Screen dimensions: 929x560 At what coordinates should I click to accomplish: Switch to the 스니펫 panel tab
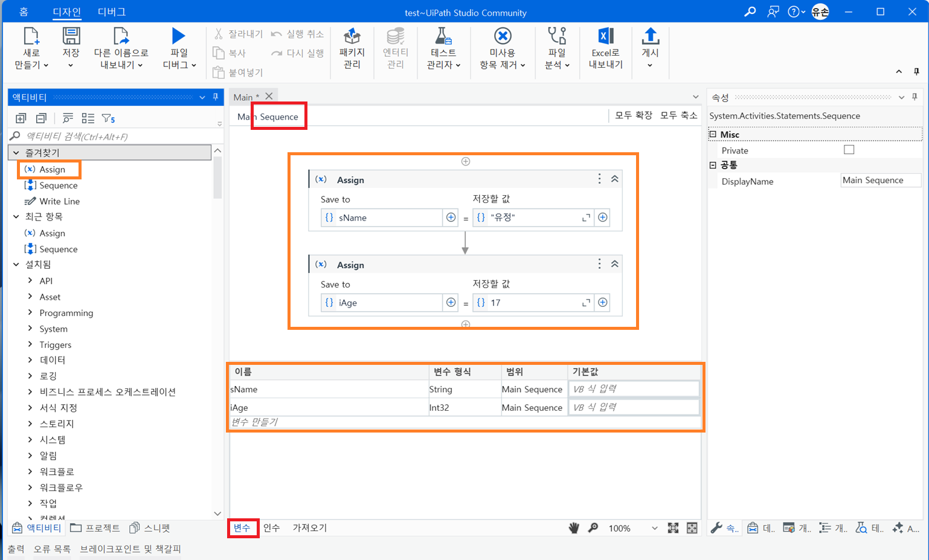point(150,528)
